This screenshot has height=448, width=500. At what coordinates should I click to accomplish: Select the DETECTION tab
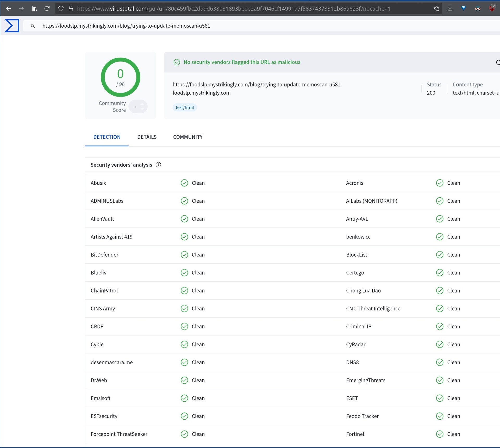(x=107, y=137)
